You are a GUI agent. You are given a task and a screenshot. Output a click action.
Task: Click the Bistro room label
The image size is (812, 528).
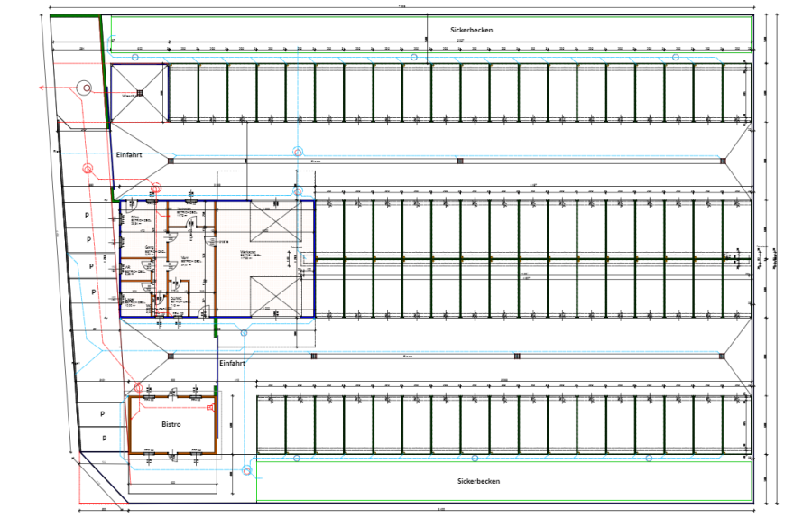click(171, 423)
